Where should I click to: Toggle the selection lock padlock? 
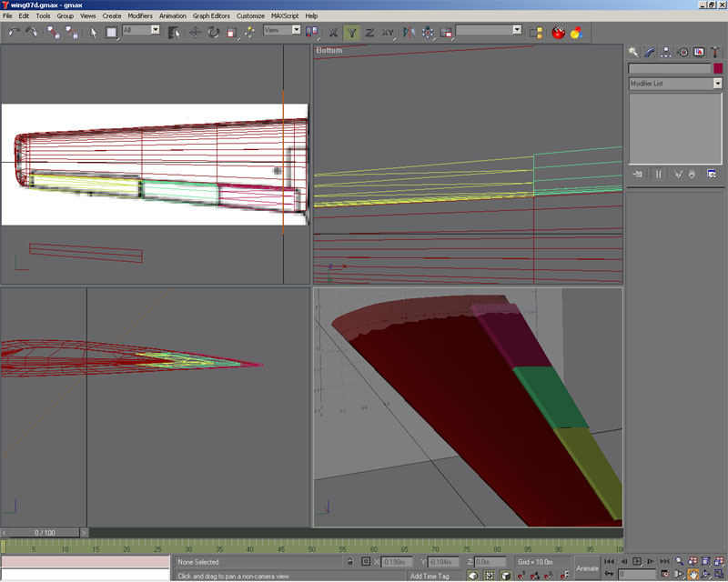[x=350, y=562]
